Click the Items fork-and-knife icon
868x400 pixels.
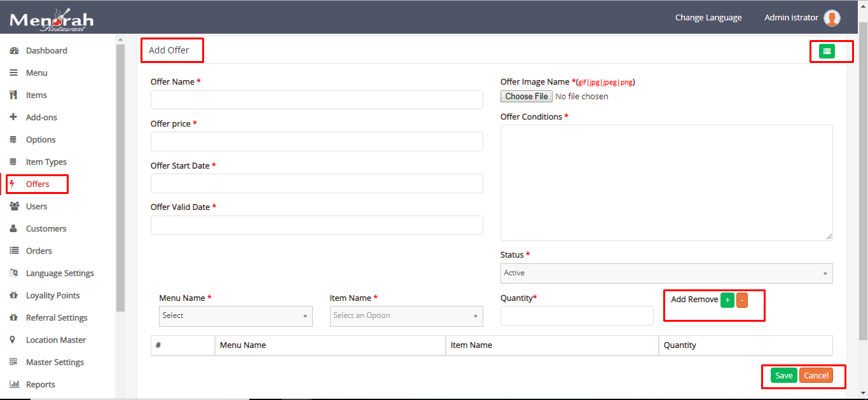13,95
